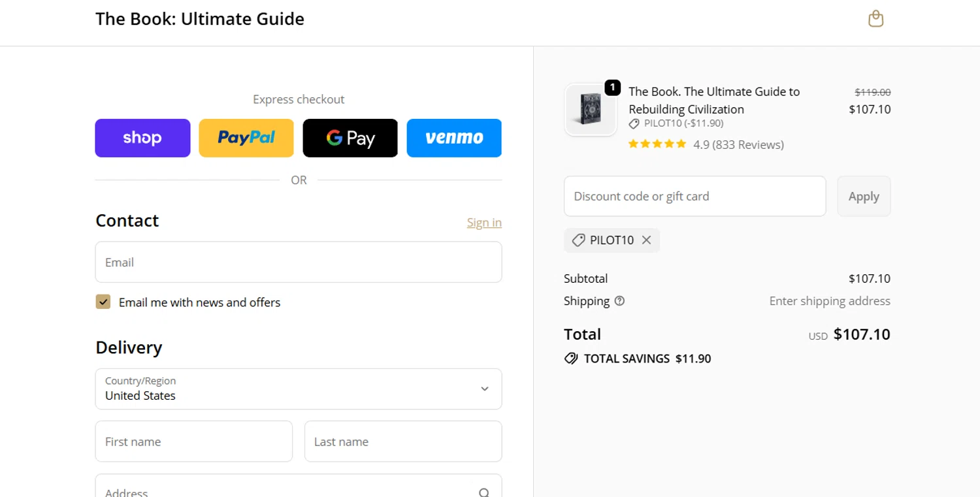The width and height of the screenshot is (980, 497).
Task: Click the book product thumbnail
Action: click(x=591, y=110)
